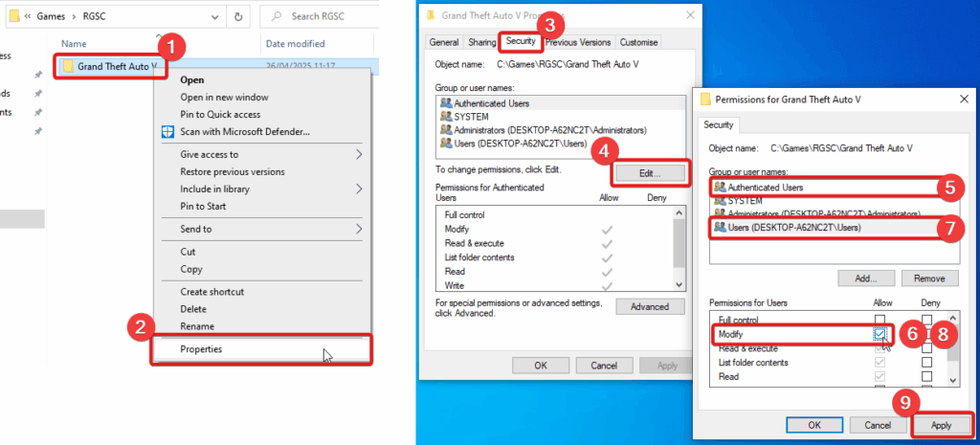The height and width of the screenshot is (445, 980).
Task: Open the address bar history dropdown arrow
Action: (x=215, y=17)
